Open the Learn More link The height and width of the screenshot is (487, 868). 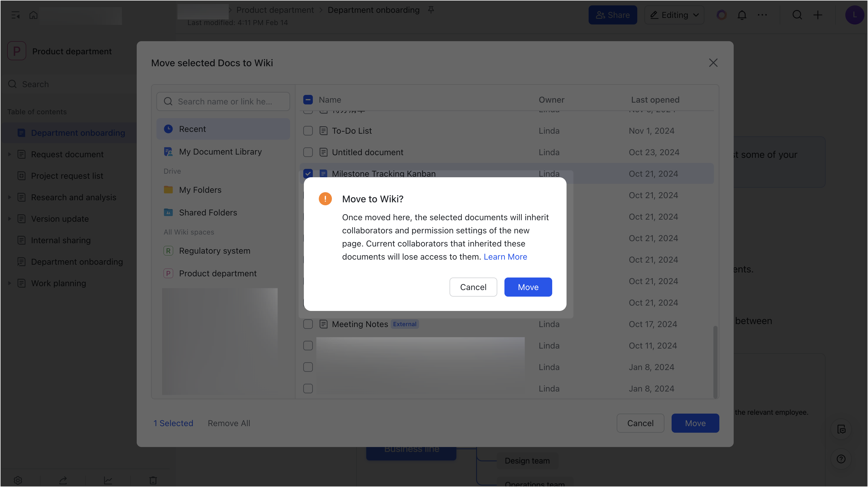[505, 257]
